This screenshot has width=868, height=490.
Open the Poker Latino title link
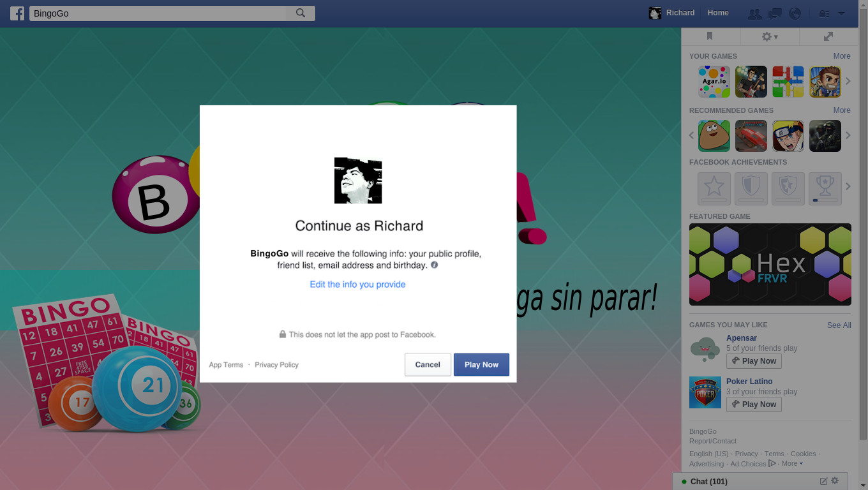(749, 382)
